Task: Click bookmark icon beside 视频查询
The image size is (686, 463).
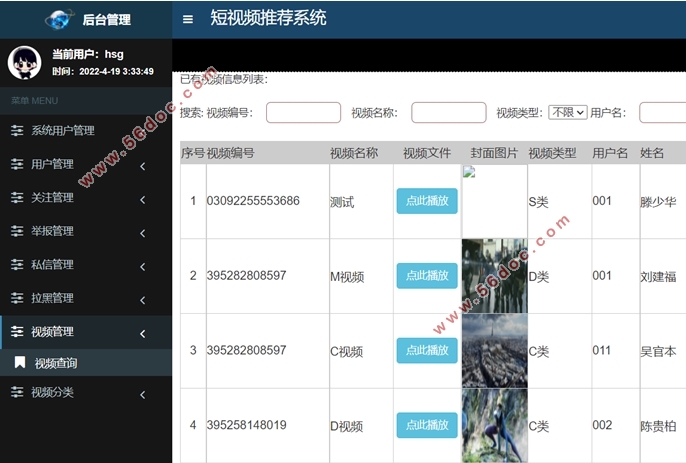Action: 20,363
